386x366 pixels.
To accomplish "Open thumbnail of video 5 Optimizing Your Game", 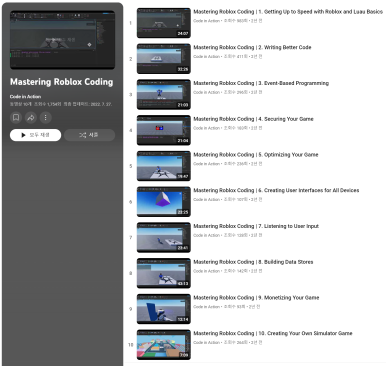I will 164,166.
